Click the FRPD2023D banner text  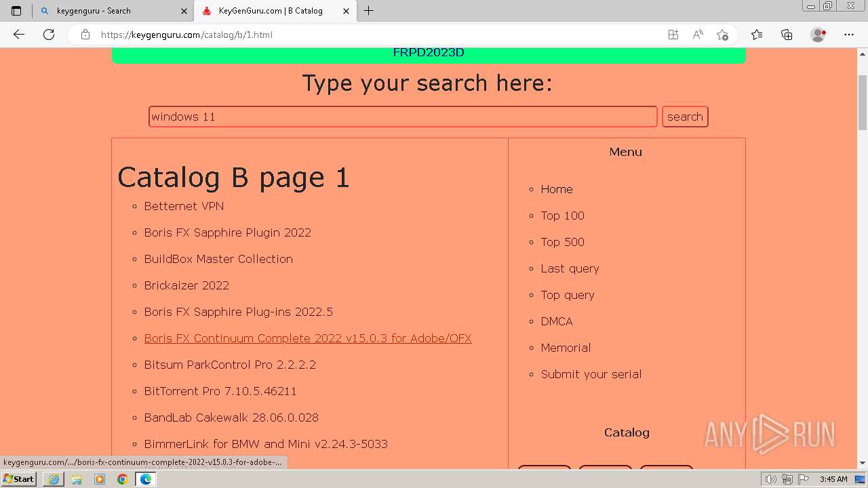[429, 53]
